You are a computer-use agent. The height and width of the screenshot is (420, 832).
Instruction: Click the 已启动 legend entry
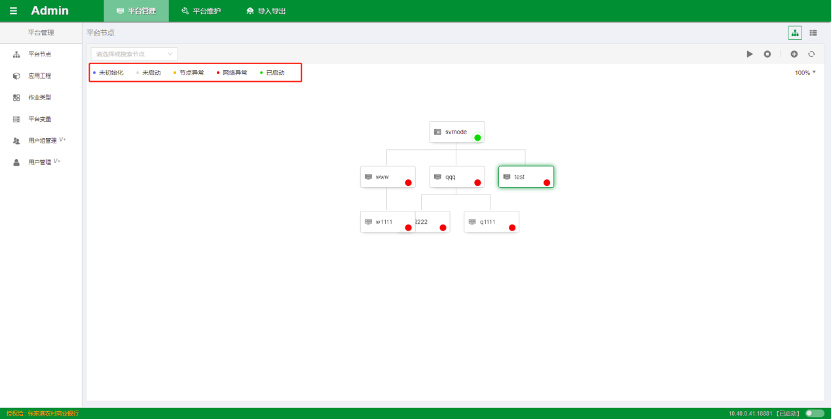pyautogui.click(x=272, y=73)
